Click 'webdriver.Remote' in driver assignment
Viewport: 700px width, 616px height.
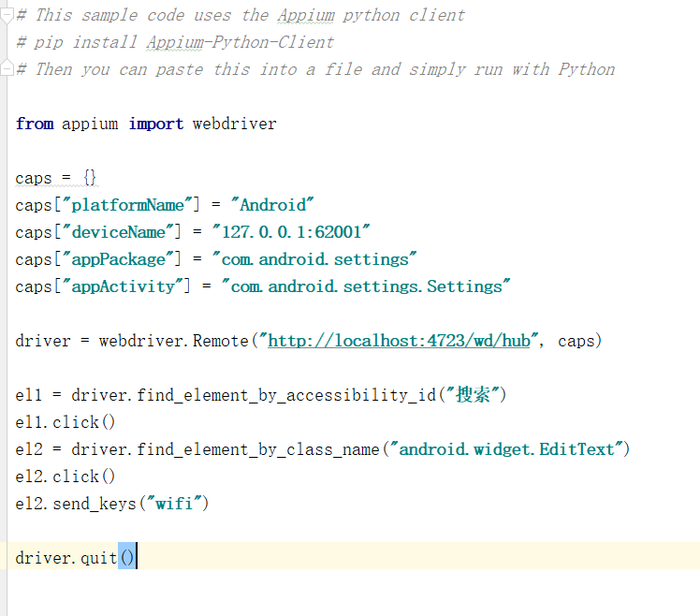click(x=173, y=341)
